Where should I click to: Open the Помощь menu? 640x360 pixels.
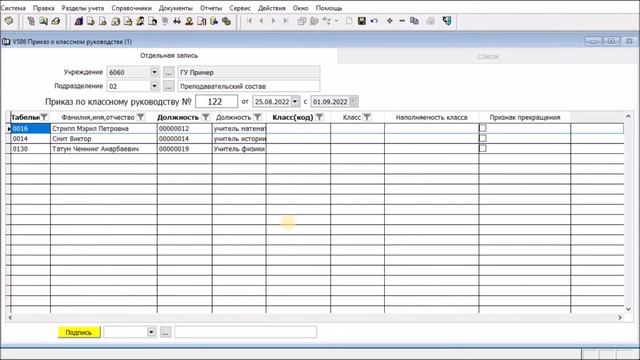(329, 8)
